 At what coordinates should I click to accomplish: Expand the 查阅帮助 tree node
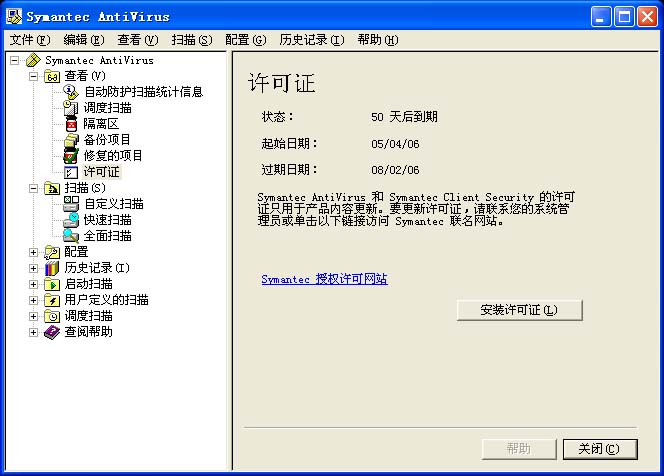(33, 332)
